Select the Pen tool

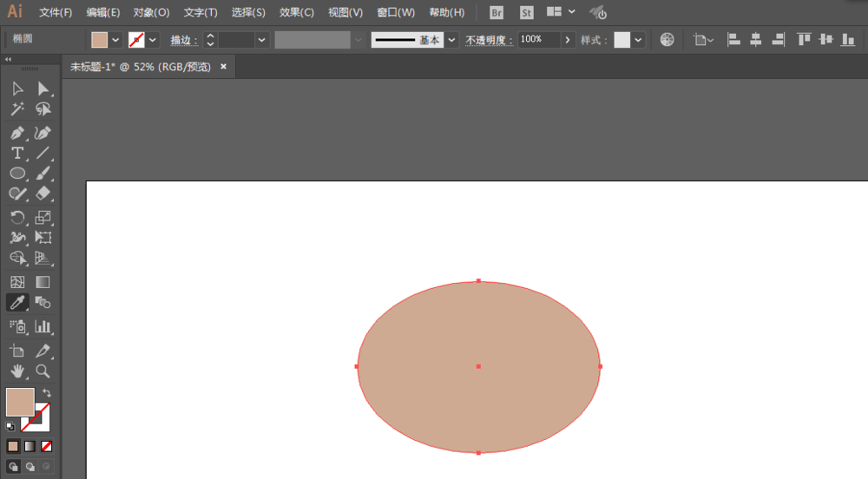pos(17,133)
